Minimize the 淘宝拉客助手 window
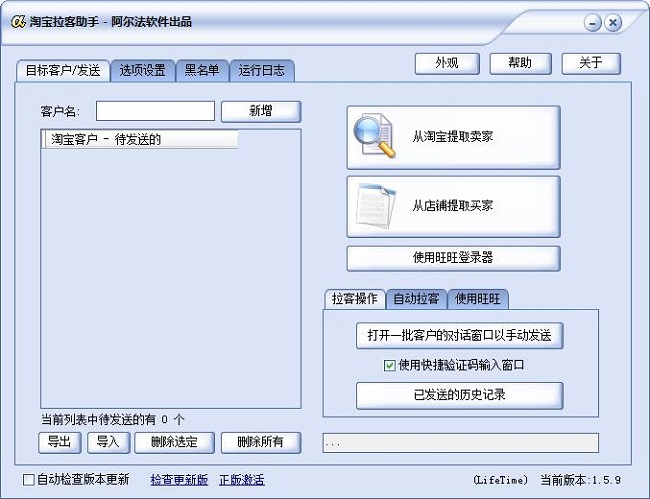Viewport: 650px width, 499px height. coord(592,23)
